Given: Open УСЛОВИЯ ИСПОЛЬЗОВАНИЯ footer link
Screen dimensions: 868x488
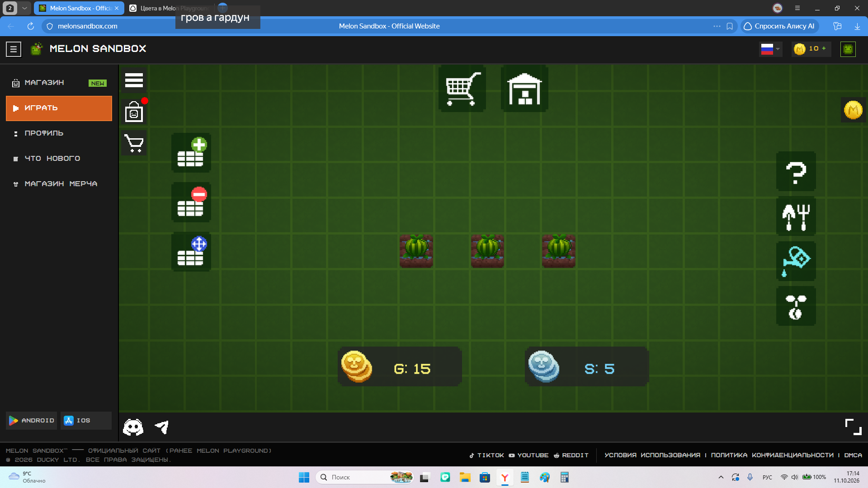Looking at the screenshot, I should pyautogui.click(x=652, y=455).
